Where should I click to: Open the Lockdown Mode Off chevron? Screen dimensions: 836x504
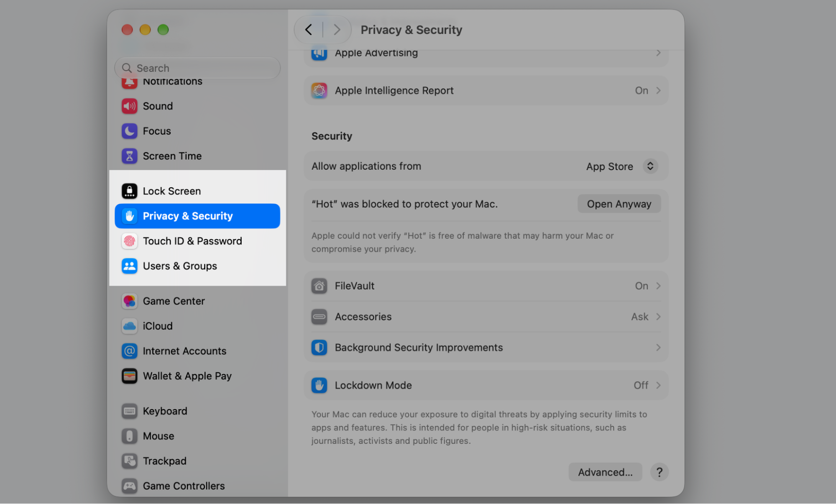click(658, 385)
